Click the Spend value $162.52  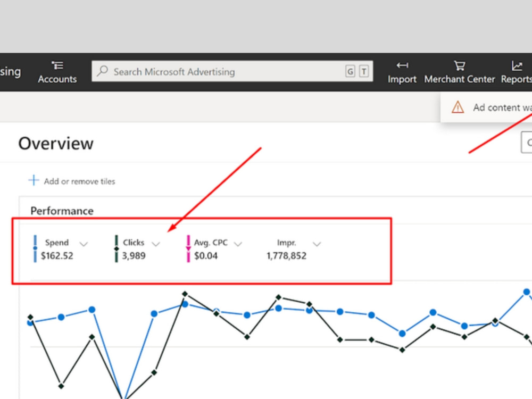pyautogui.click(x=57, y=256)
